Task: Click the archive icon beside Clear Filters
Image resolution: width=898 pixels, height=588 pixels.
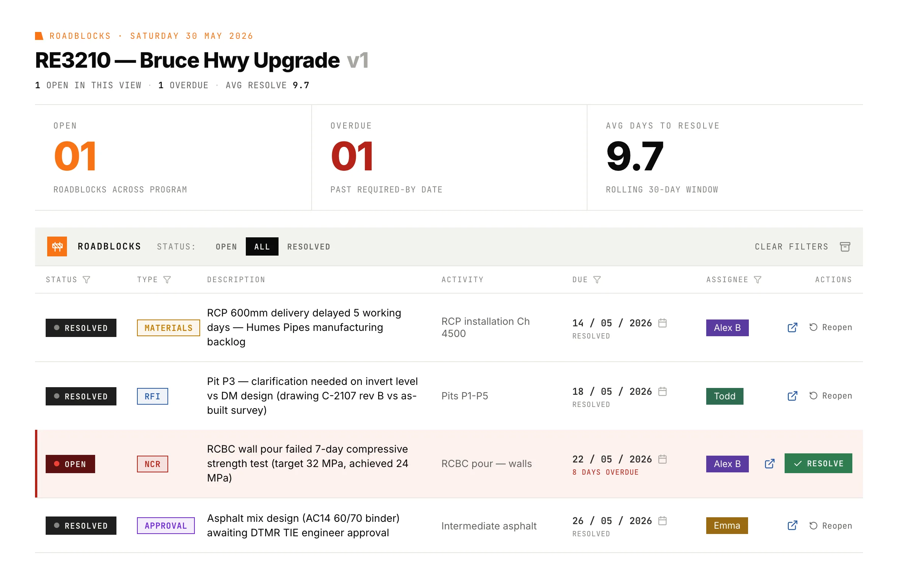Action: [x=845, y=246]
